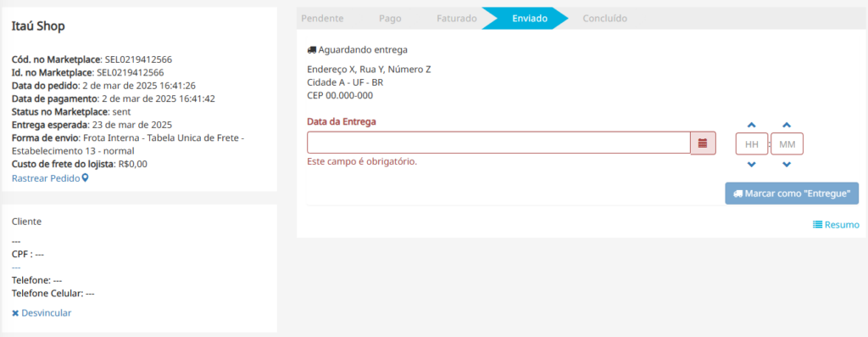Image resolution: width=868 pixels, height=337 pixels.
Task: Click the truck icon in Marcar como Entregue
Action: (737, 194)
